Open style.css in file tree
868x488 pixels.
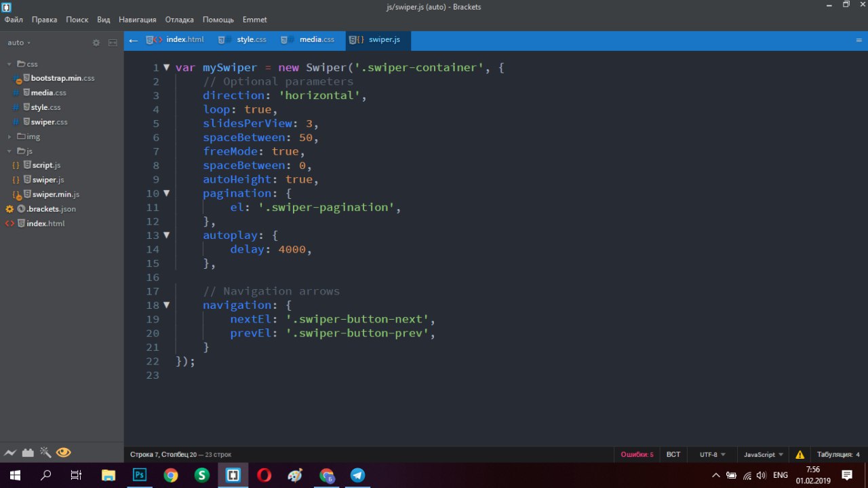[x=45, y=107]
